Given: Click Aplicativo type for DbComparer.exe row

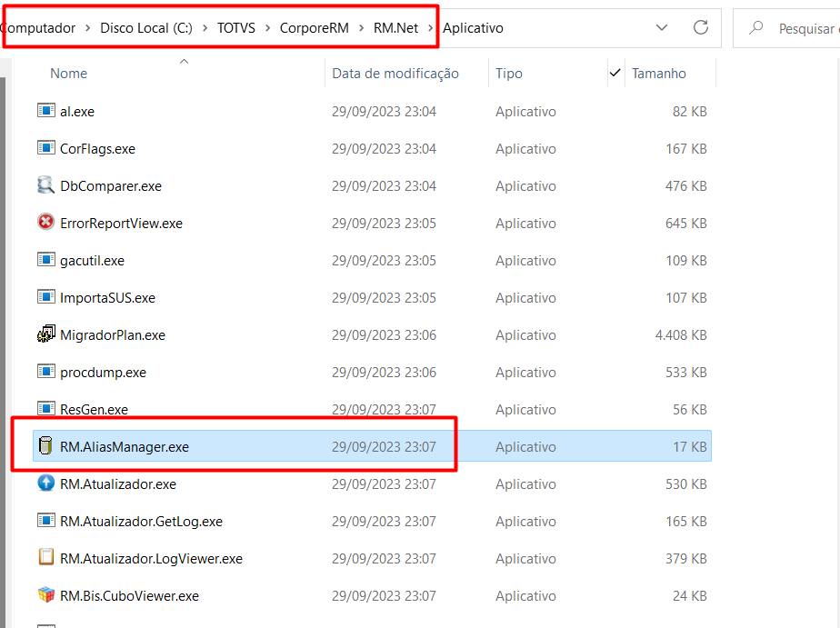Looking at the screenshot, I should tap(525, 185).
